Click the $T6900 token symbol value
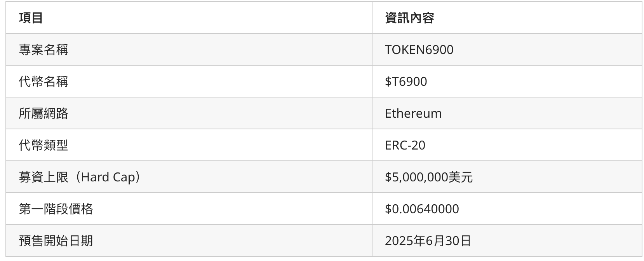 pyautogui.click(x=406, y=82)
